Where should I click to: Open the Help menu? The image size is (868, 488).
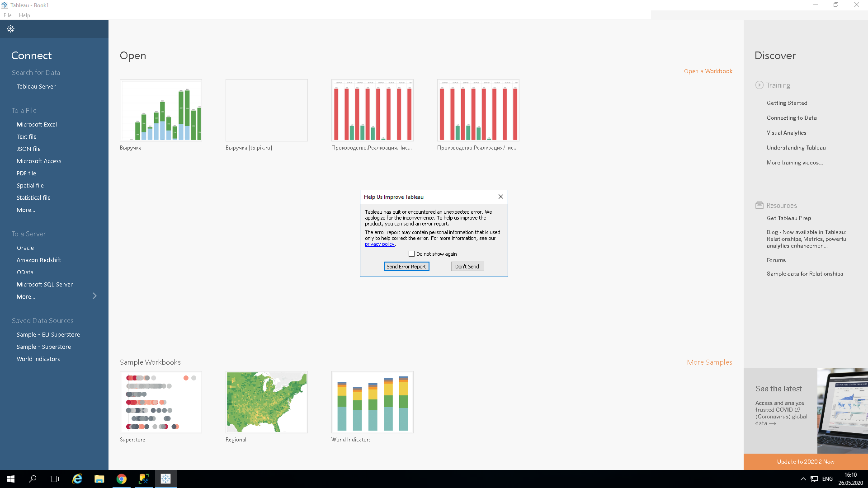[24, 15]
